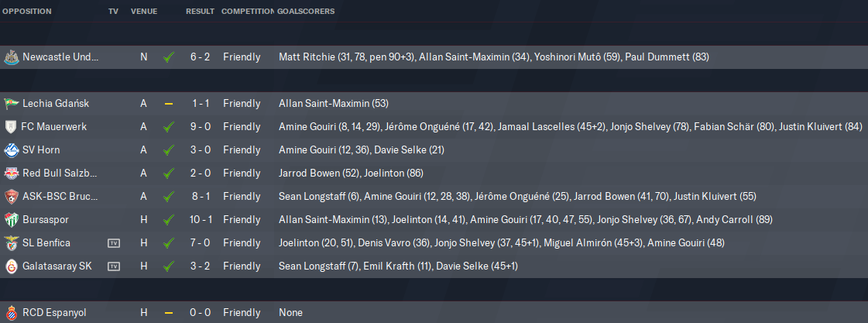Click green win tick for FC Mauerwerk match
This screenshot has width=868, height=323.
click(168, 127)
